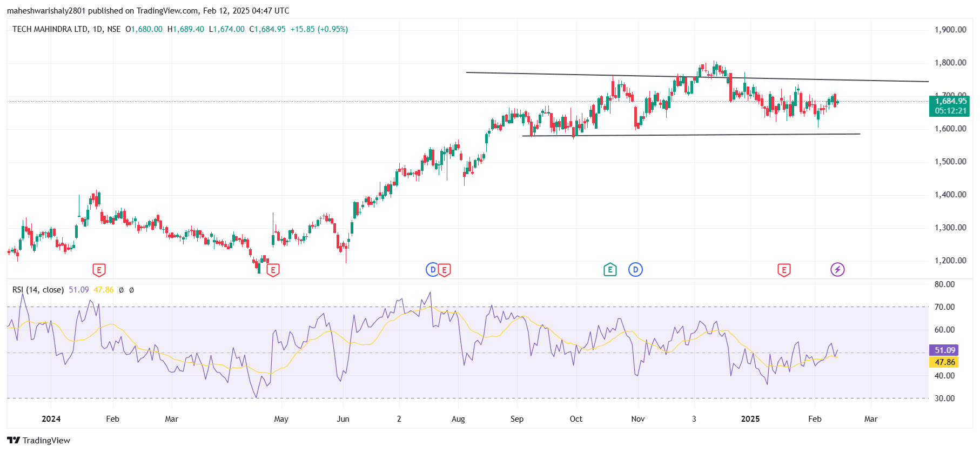Click the 1,300.00 price axis label
Viewport: 980px width, 452px height.
point(950,228)
